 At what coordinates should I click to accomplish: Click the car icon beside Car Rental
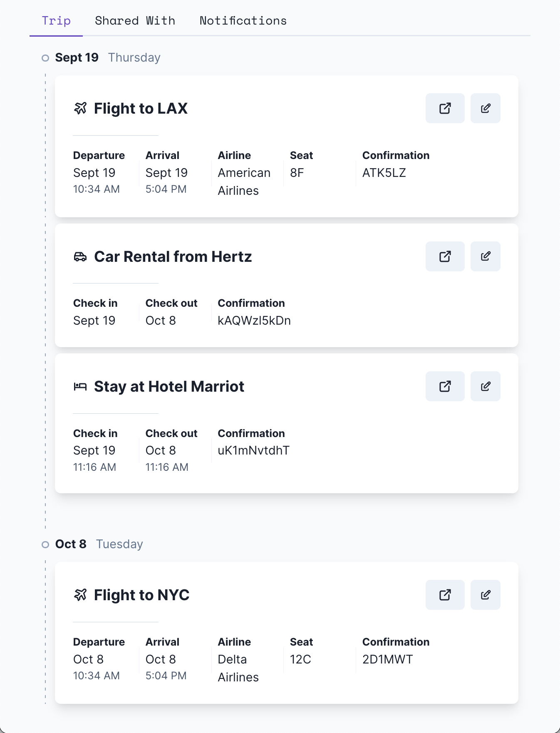[x=80, y=257]
